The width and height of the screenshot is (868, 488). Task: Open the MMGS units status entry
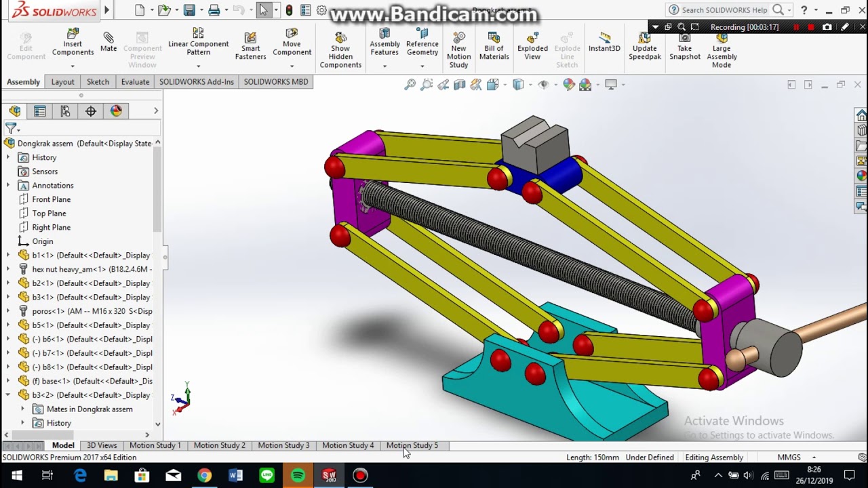click(789, 457)
